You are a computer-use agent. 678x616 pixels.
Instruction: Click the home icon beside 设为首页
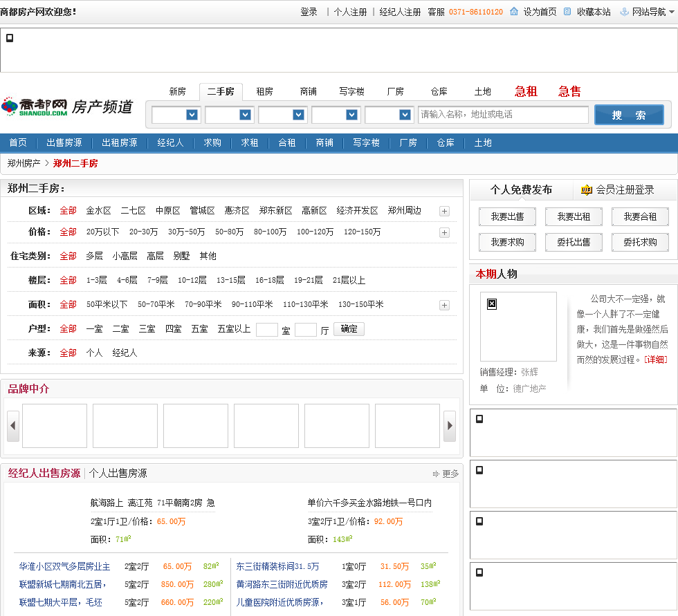coord(513,12)
